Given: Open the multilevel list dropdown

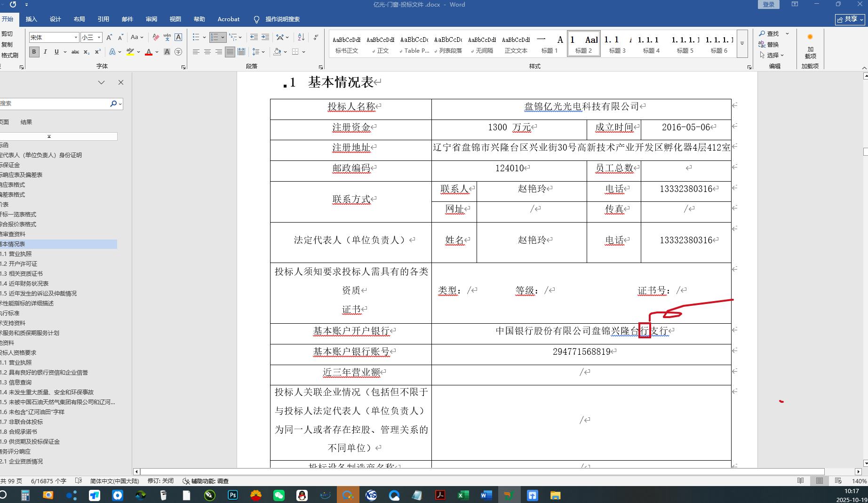Looking at the screenshot, I should tap(235, 37).
